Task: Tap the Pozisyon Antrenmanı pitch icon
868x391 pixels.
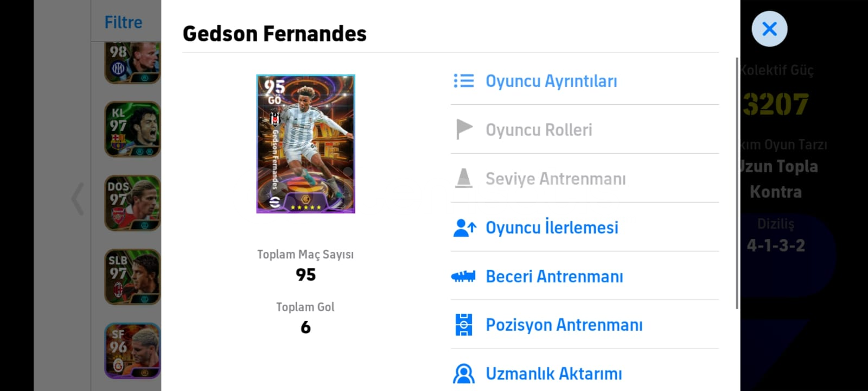Action: pyautogui.click(x=463, y=325)
